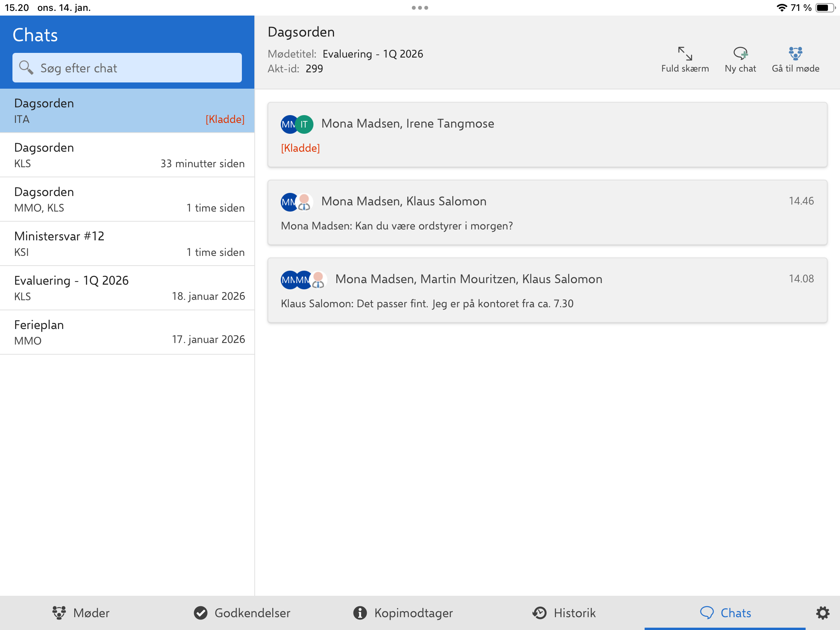The height and width of the screenshot is (630, 840).
Task: Select the Chats tab in bottom bar
Action: [725, 613]
